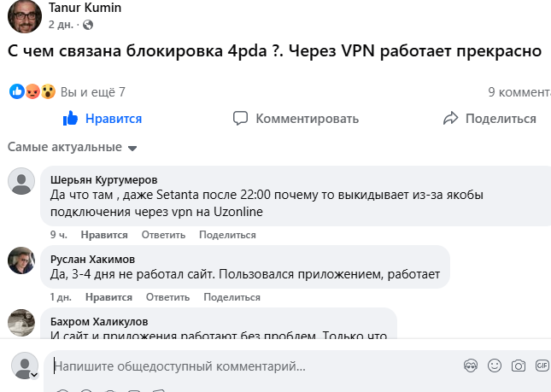Click Tanur Kumin's profile photo
Screen dimensions: 551x392
[x=24, y=15]
